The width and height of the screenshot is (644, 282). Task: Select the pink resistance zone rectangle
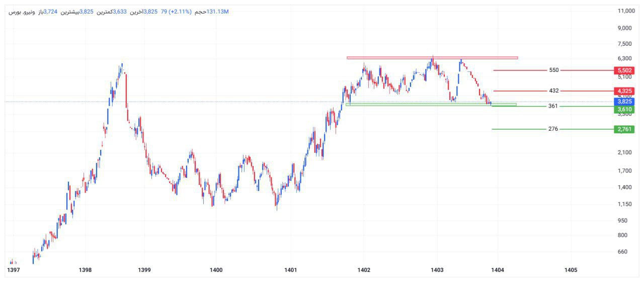click(432, 58)
